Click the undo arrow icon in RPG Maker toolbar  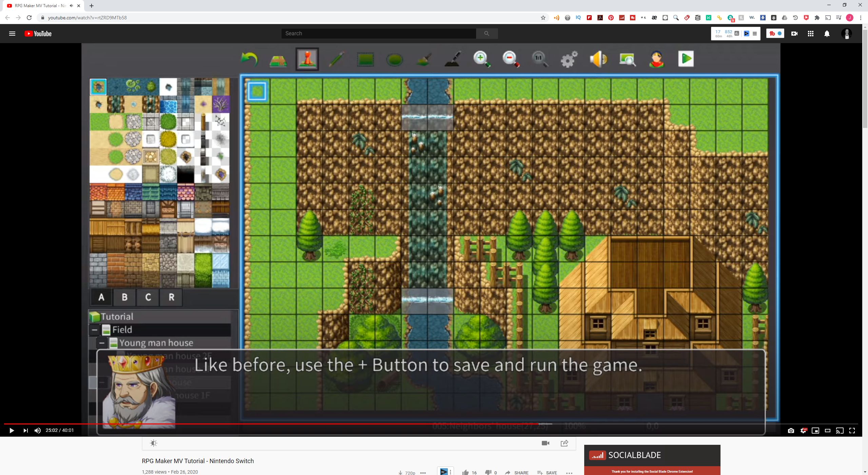point(249,59)
